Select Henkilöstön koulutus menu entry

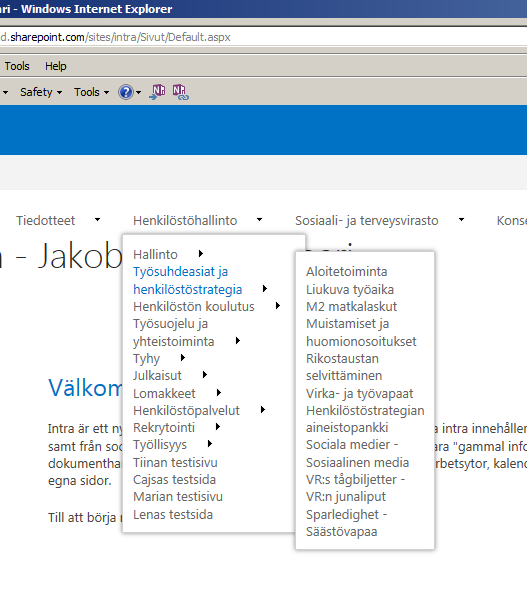(194, 307)
